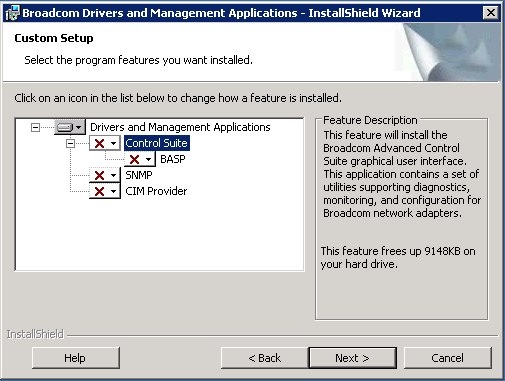
Task: Open BASP feature install-state dropdown
Action: coord(140,159)
